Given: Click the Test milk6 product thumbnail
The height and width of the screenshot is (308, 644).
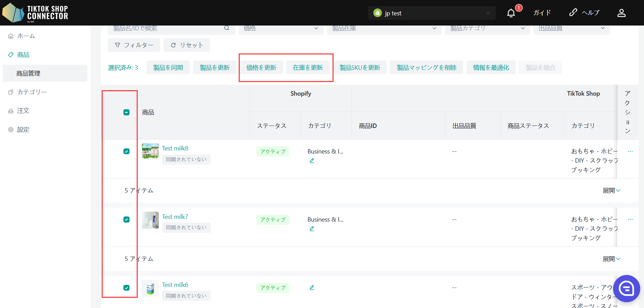Looking at the screenshot, I should pos(150,288).
